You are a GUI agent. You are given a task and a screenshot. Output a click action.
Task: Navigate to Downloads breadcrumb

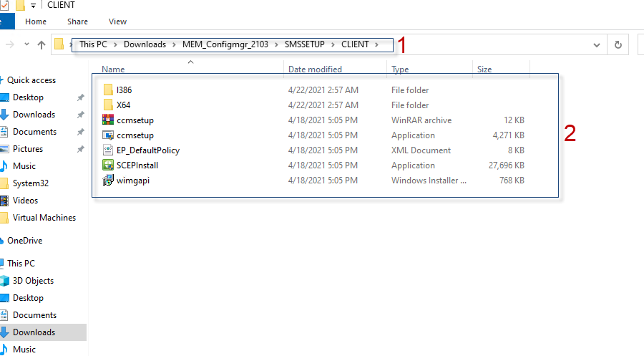point(145,44)
